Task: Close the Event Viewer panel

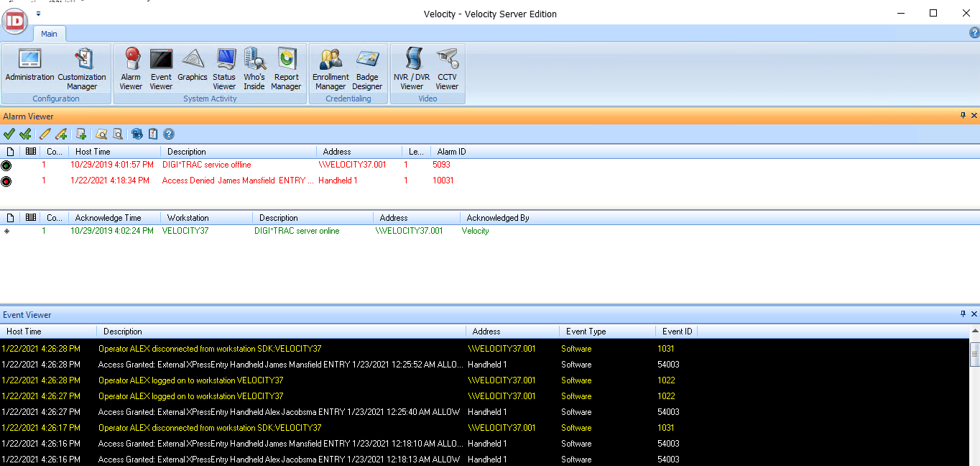Action: click(974, 314)
